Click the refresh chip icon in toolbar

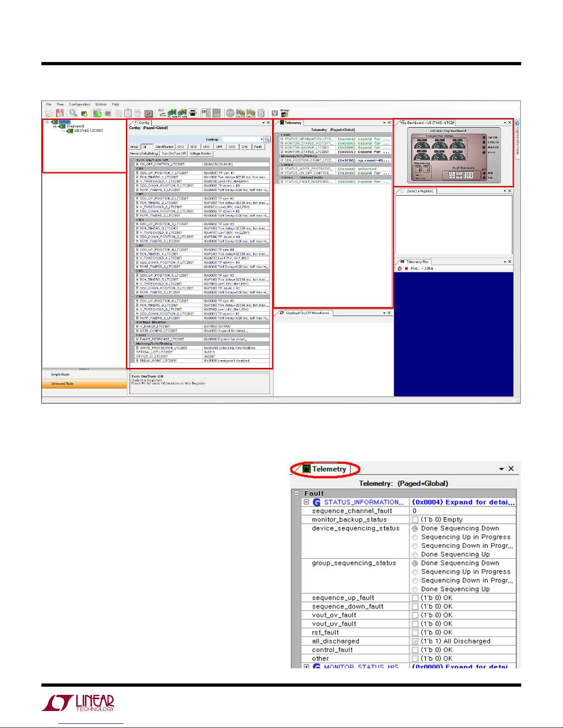[x=97, y=113]
